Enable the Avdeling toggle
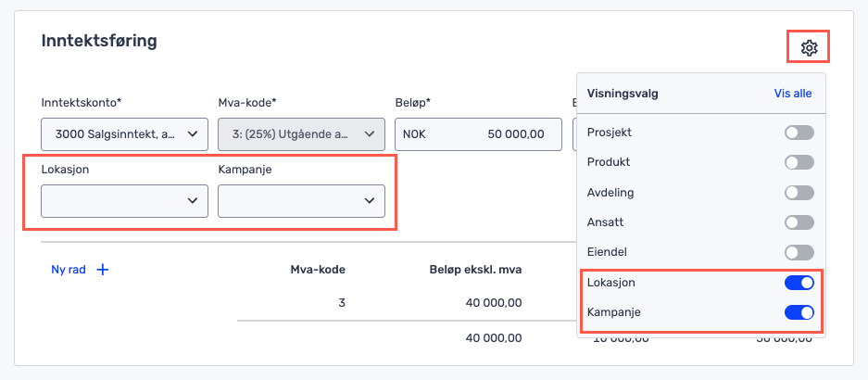Viewport: 868px width, 380px height. pyautogui.click(x=799, y=193)
